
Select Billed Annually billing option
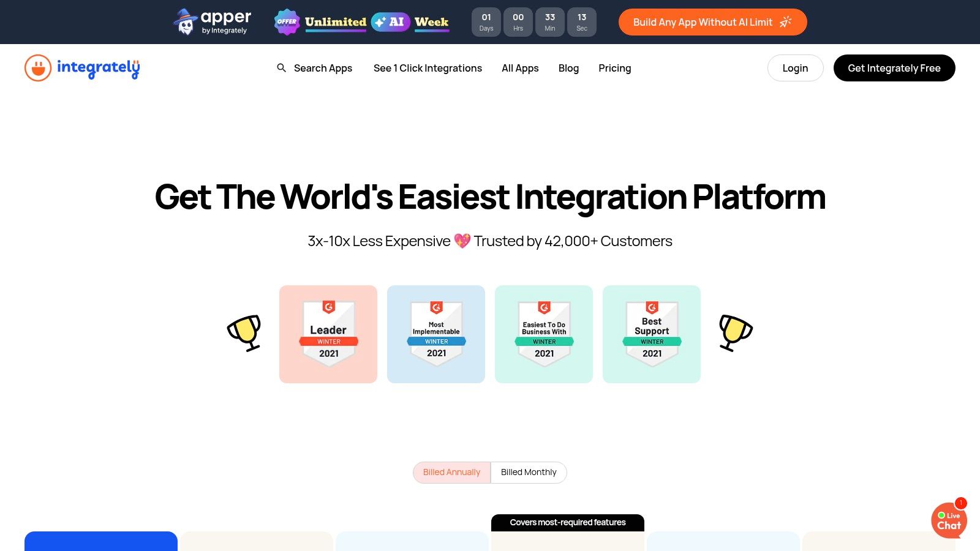tap(451, 472)
